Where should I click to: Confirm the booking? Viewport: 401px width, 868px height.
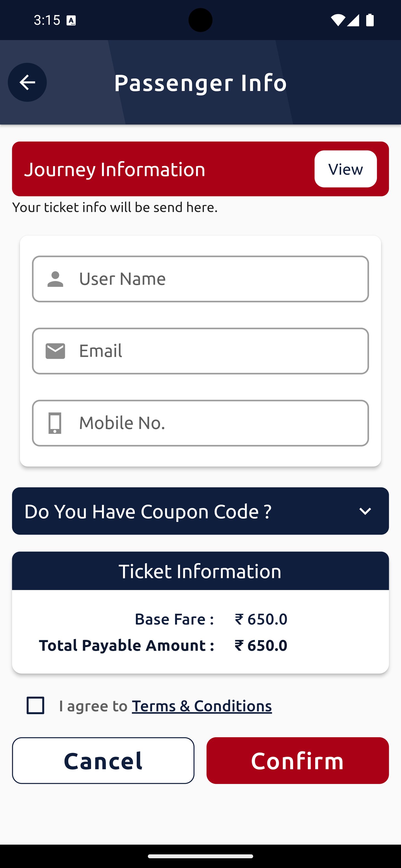click(x=297, y=761)
